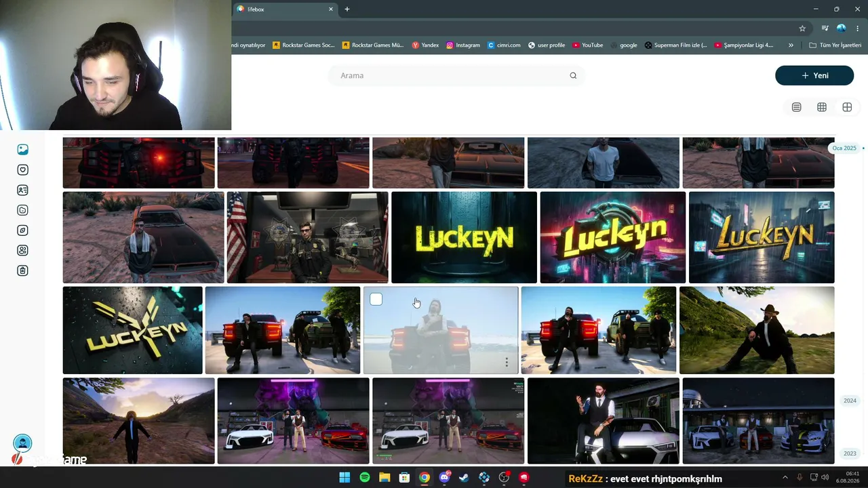The width and height of the screenshot is (868, 488).
Task: Open Microsoft Store from the taskbar
Action: point(404,478)
